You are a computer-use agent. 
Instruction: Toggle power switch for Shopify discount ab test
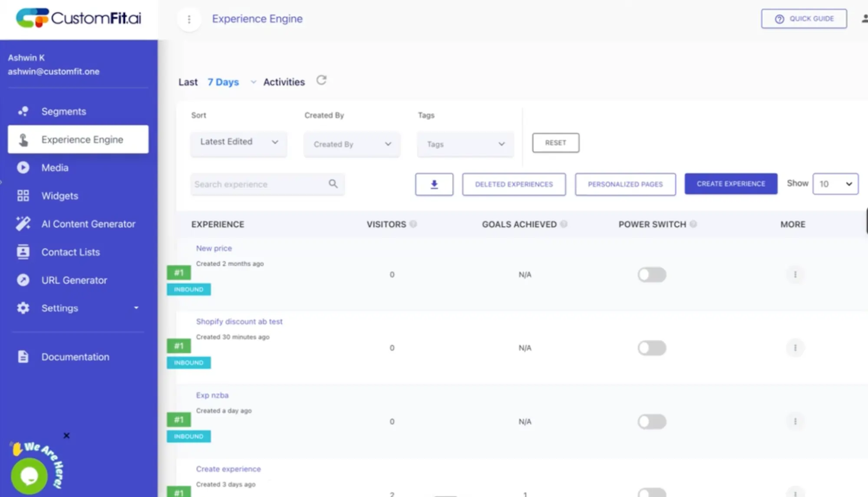coord(652,348)
